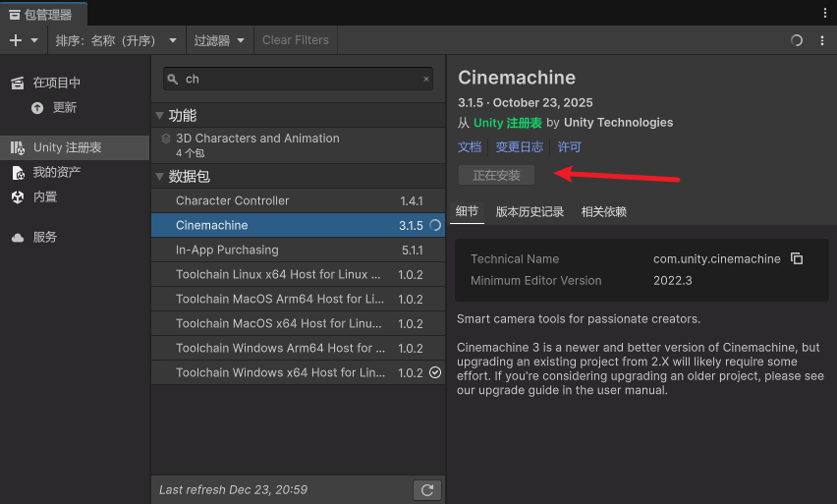Switch to the 版本历史记录 tab
837x504 pixels.
tap(530, 212)
